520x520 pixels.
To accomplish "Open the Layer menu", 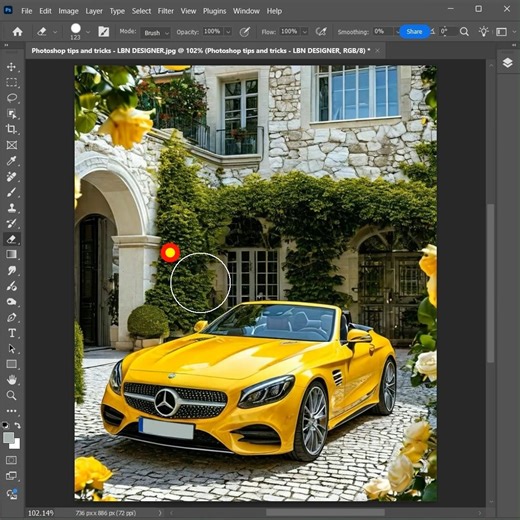I will [x=94, y=11].
